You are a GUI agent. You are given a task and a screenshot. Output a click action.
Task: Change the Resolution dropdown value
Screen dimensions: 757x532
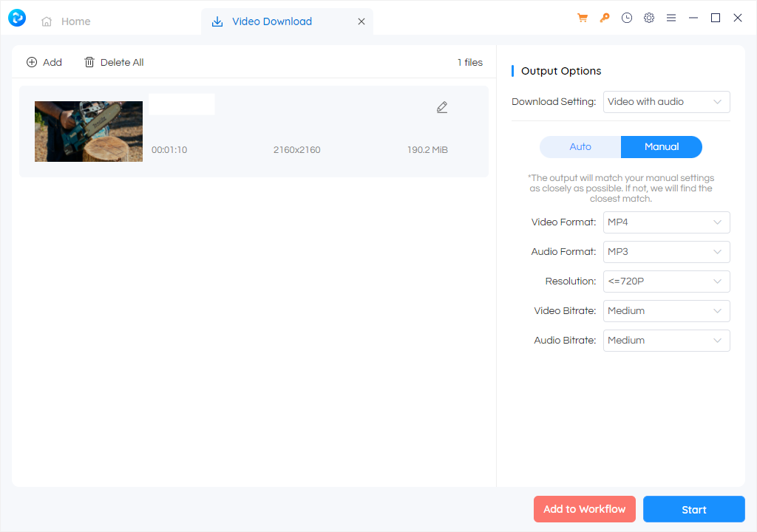pos(666,282)
